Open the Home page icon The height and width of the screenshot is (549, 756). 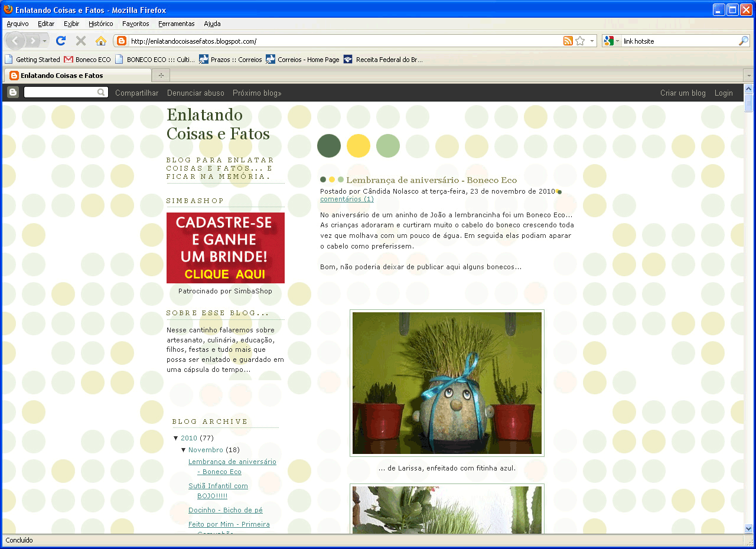pyautogui.click(x=101, y=41)
